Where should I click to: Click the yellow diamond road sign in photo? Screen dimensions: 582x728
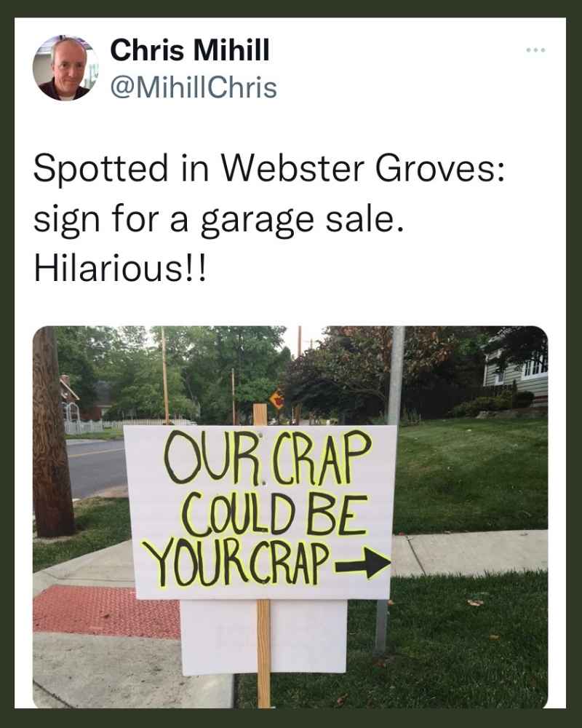(x=276, y=398)
